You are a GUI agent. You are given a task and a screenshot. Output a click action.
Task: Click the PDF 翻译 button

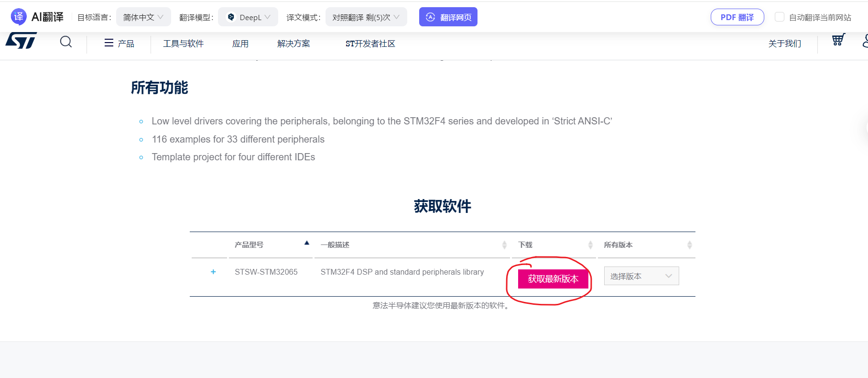(737, 17)
